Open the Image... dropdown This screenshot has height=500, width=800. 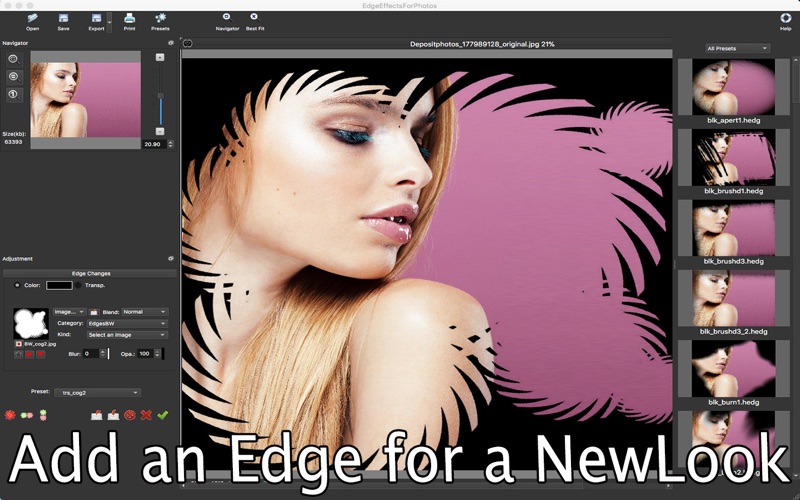69,312
